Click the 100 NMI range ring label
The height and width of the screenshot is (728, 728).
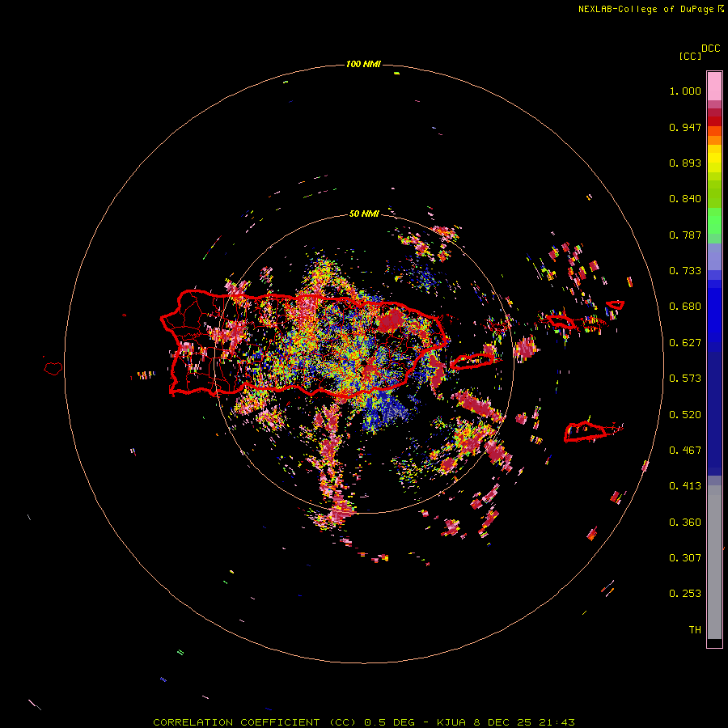click(363, 64)
